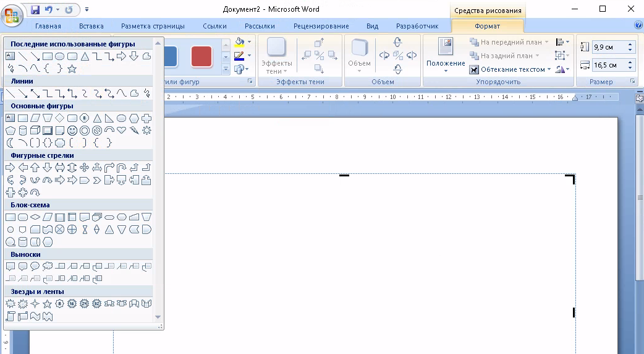The width and height of the screenshot is (644, 354).
Task: Pick the double wave shape
Action: tap(48, 316)
